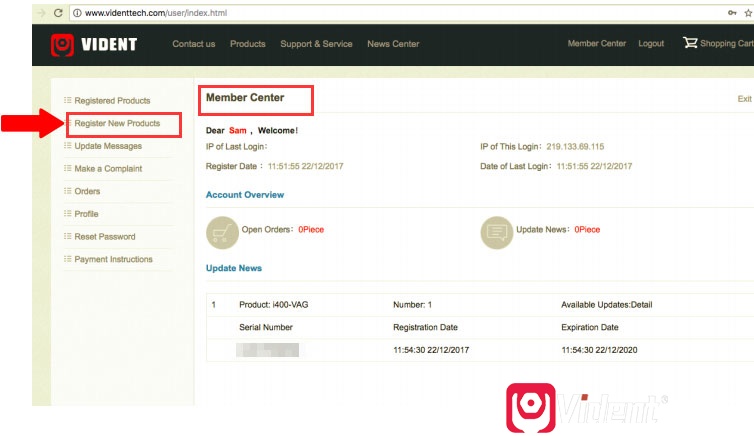754x436 pixels.
Task: Open the Products menu
Action: click(248, 44)
